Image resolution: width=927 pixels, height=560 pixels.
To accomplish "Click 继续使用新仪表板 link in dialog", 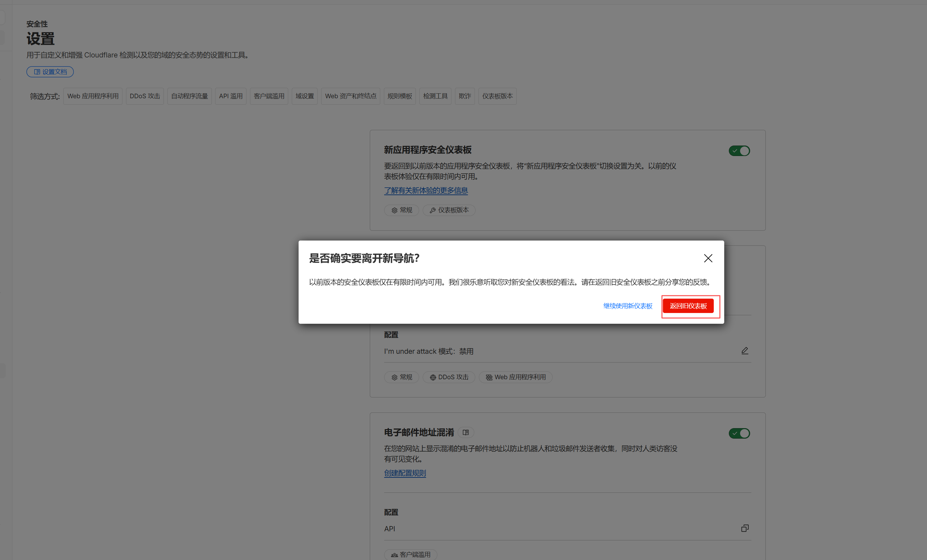I will pos(628,306).
